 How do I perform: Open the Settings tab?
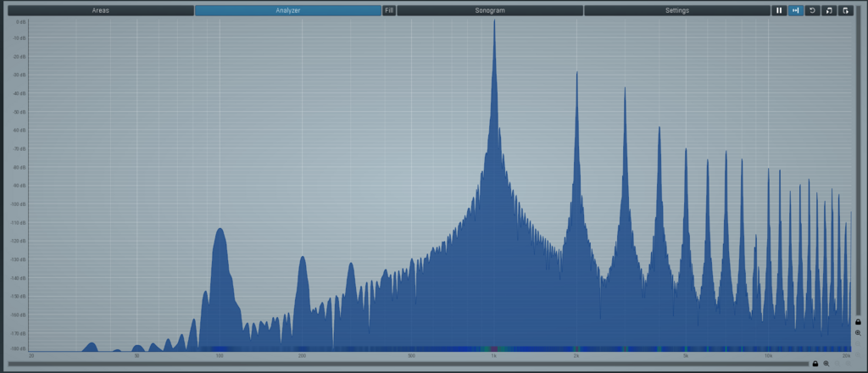click(677, 10)
